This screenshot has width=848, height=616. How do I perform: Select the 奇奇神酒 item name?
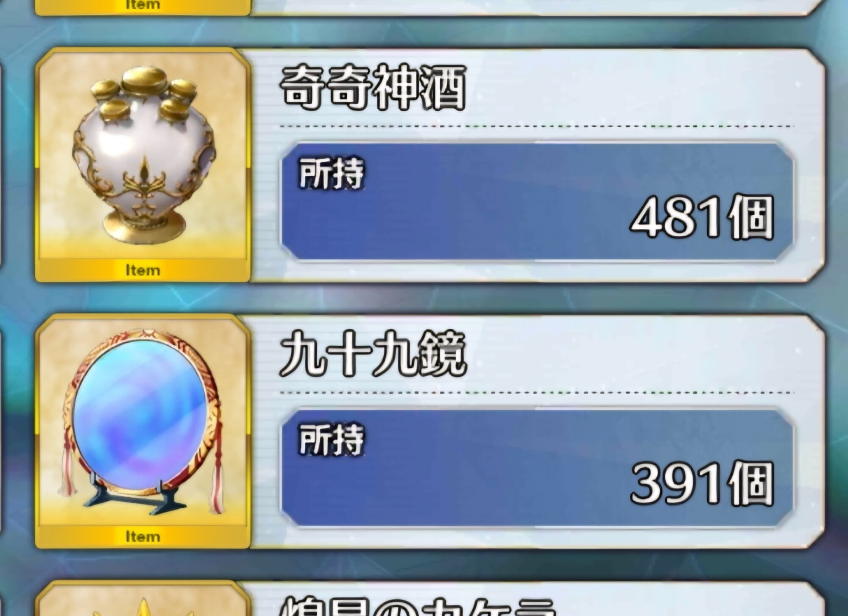tap(373, 88)
